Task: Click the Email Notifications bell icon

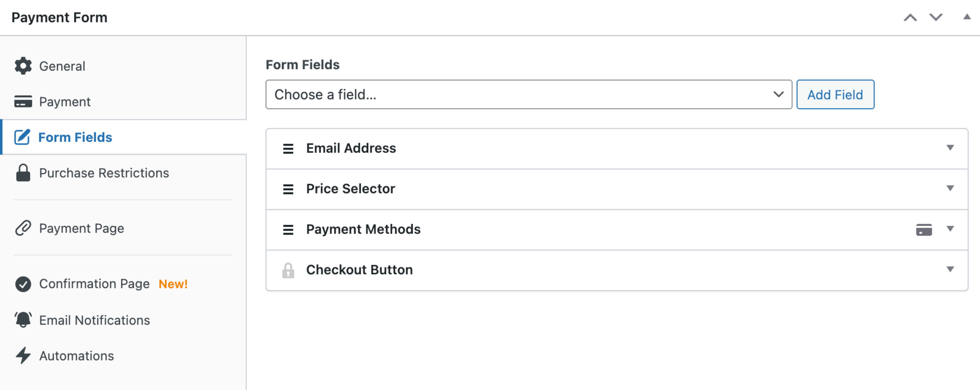Action: [x=23, y=320]
